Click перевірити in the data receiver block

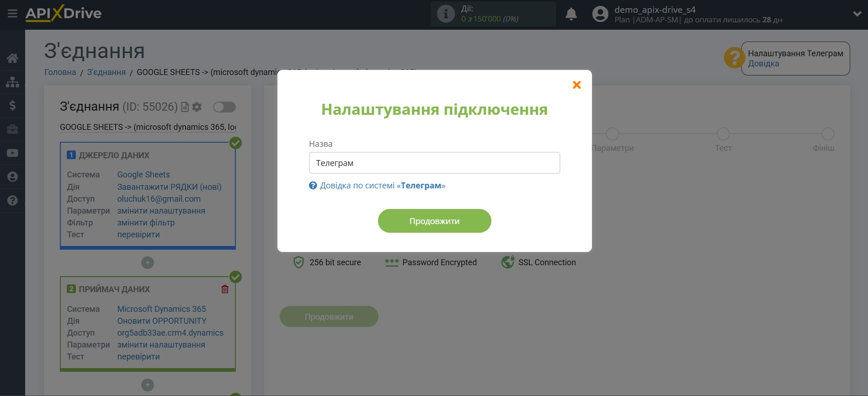[138, 357]
